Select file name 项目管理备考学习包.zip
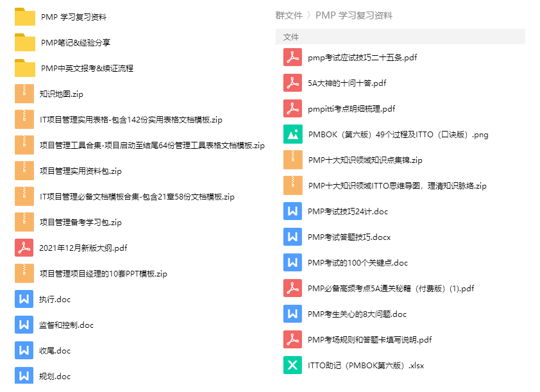This screenshot has height=392, width=540. [81, 222]
